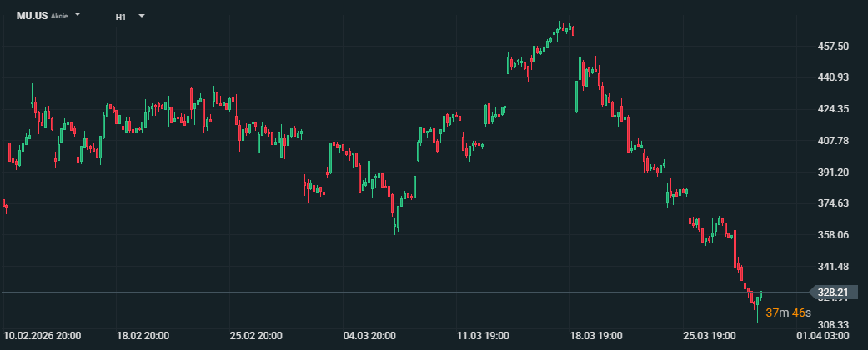Select the 18.03 19:00 time label
This screenshot has width=868, height=350.
click(596, 336)
